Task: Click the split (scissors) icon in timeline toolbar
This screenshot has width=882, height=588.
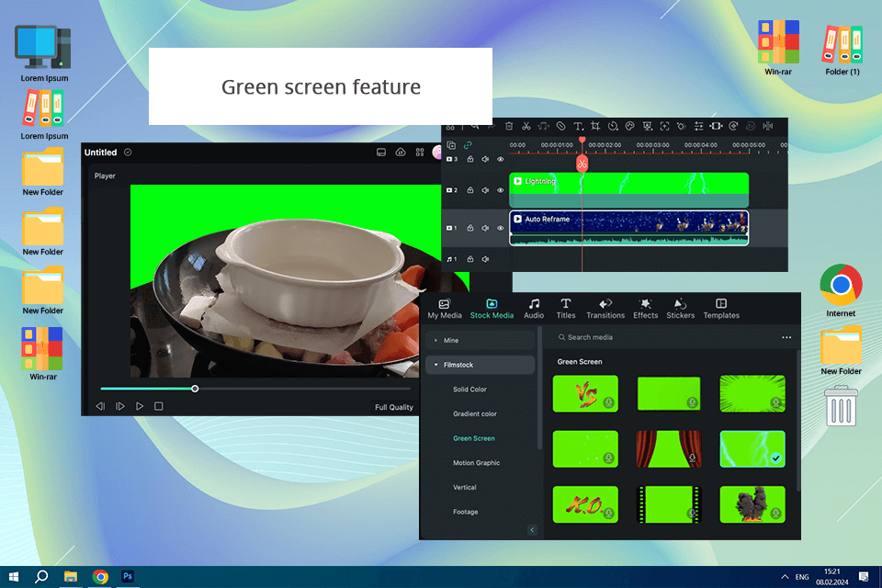Action: (x=526, y=126)
